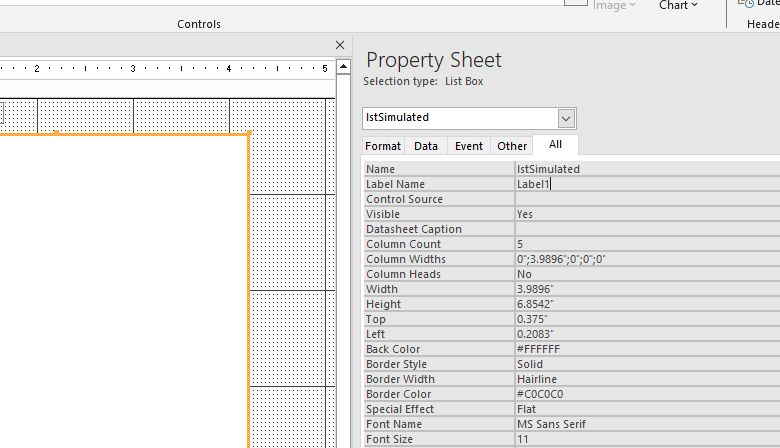
Task: Click the Font Name value MS Sans Serif
Action: [x=647, y=424]
